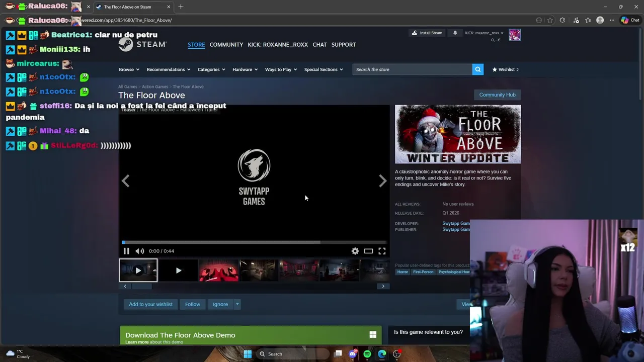Open the Learn more about this demo link

pos(137,342)
